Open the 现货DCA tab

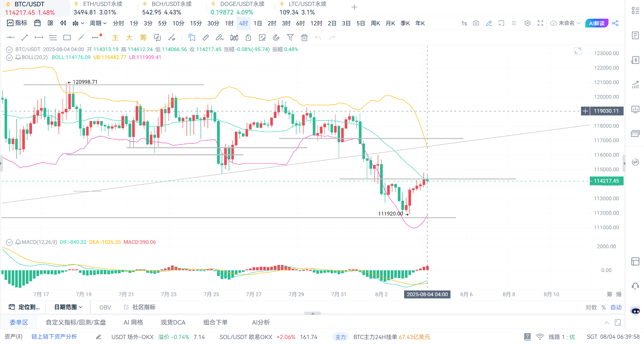pyautogui.click(x=173, y=322)
